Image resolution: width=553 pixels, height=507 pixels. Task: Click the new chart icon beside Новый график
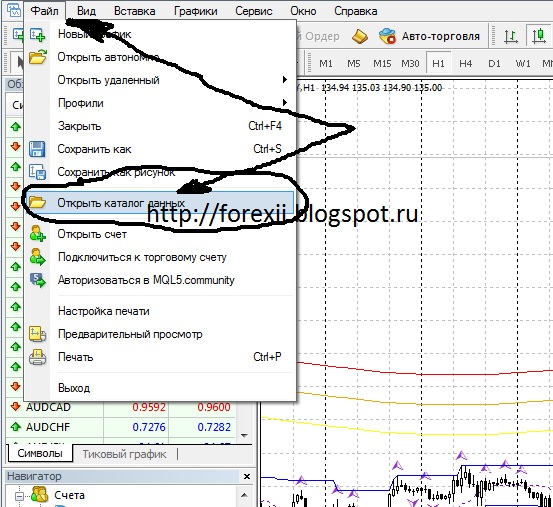[x=37, y=34]
